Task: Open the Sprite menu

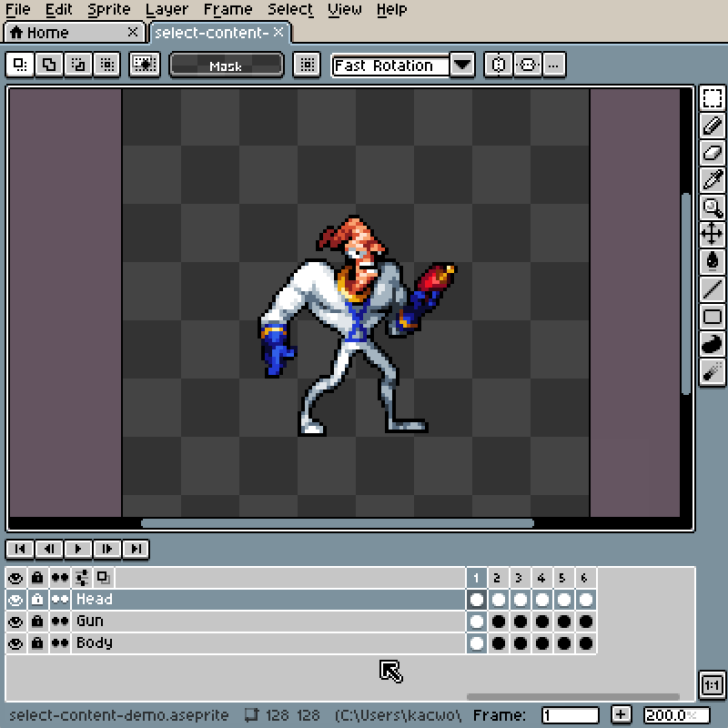Action: (x=109, y=10)
